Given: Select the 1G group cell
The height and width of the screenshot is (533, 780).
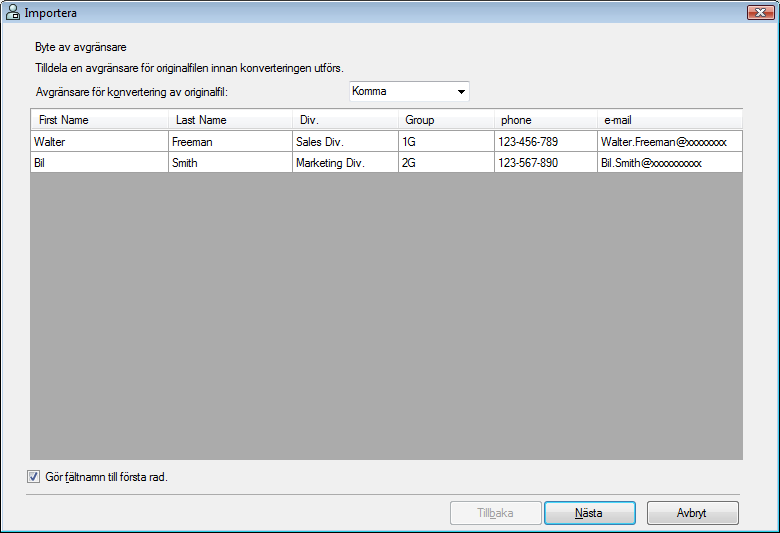Looking at the screenshot, I should [x=446, y=141].
